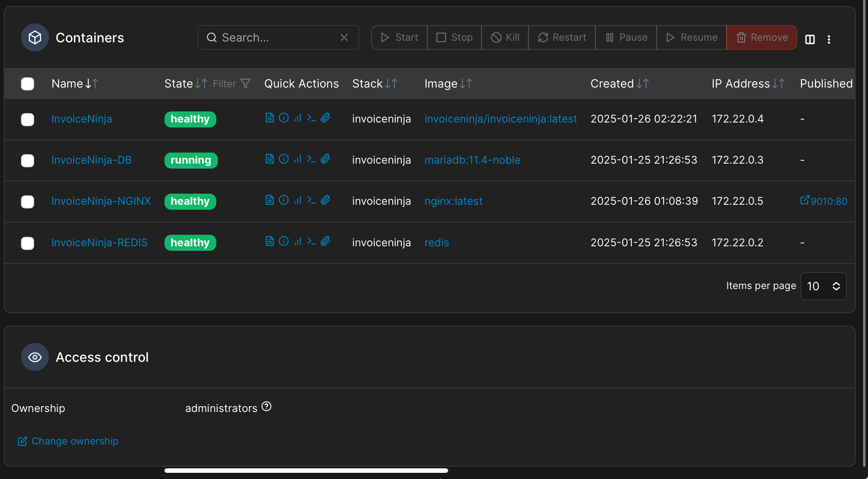
Task: Click the Start button
Action: pyautogui.click(x=399, y=37)
